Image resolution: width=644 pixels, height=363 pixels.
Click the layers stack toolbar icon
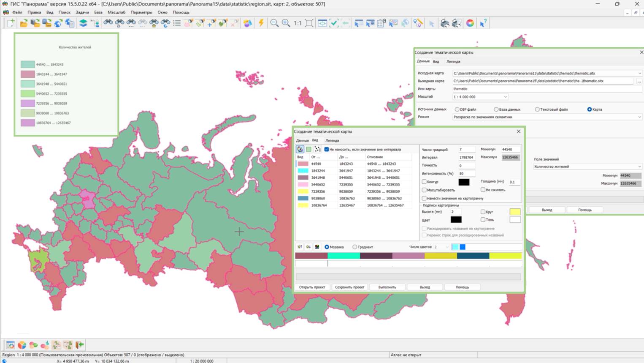point(83,23)
